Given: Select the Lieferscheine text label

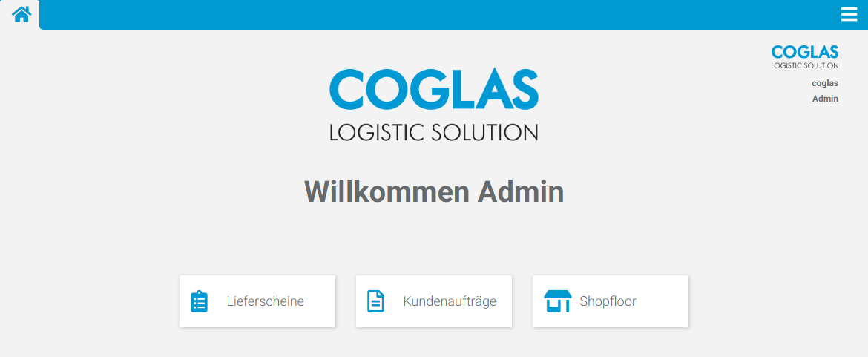Looking at the screenshot, I should (265, 301).
